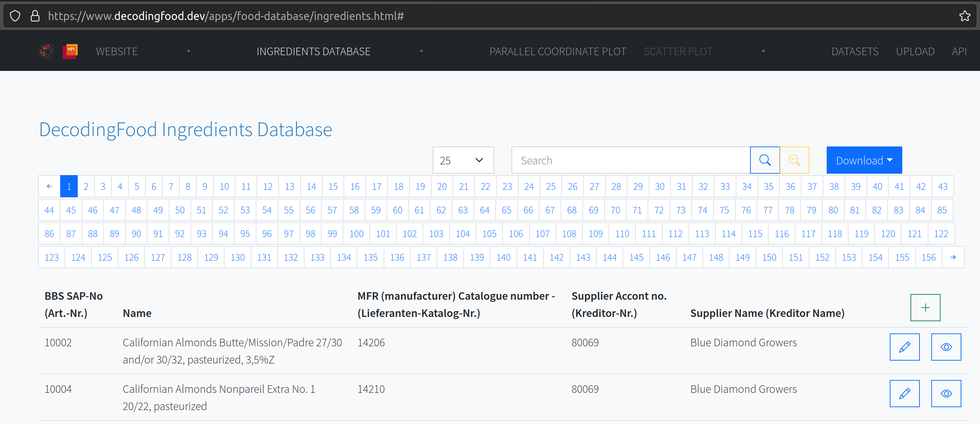Go to next pages with right arrow

tap(953, 257)
